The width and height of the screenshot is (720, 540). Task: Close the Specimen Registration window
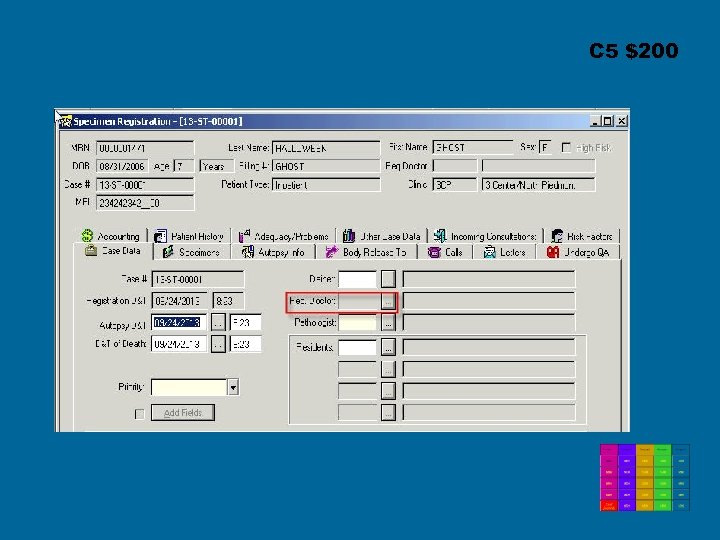pos(621,121)
